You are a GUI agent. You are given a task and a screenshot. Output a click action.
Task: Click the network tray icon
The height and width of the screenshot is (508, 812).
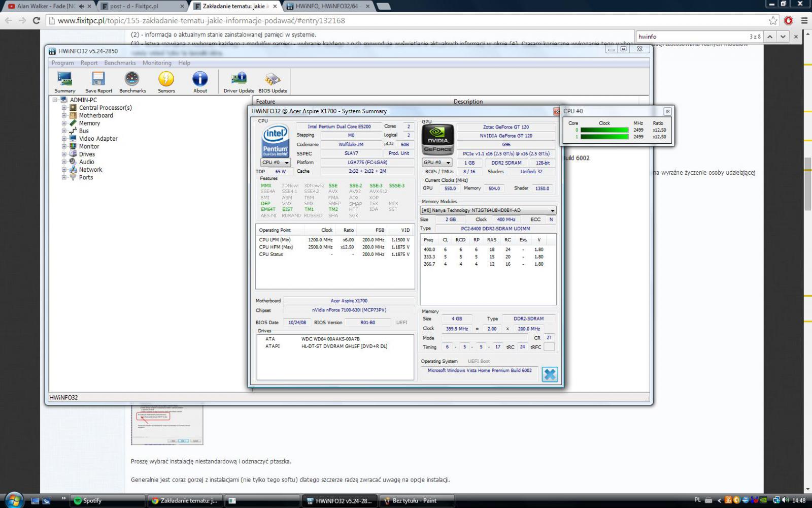click(x=776, y=500)
